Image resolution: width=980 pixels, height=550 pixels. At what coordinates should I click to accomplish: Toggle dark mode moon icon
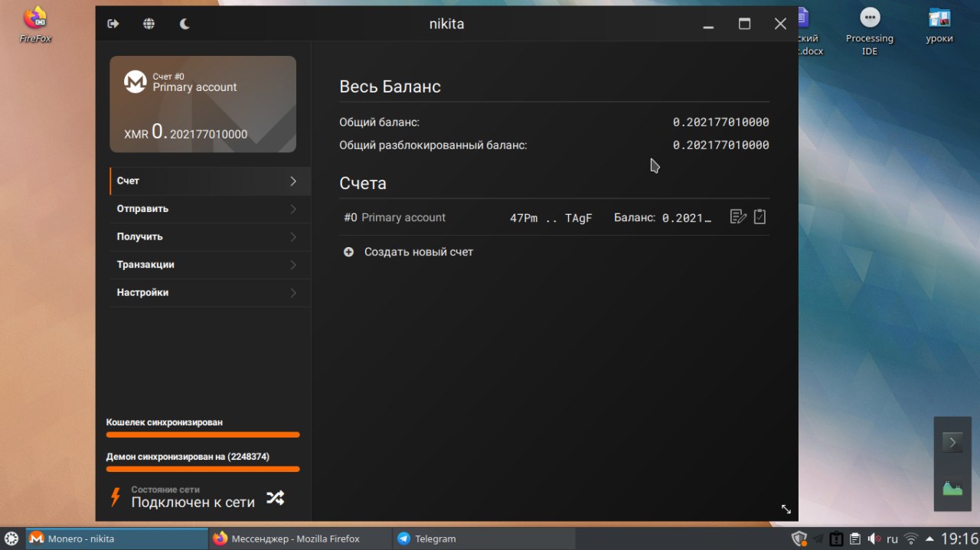pyautogui.click(x=185, y=24)
